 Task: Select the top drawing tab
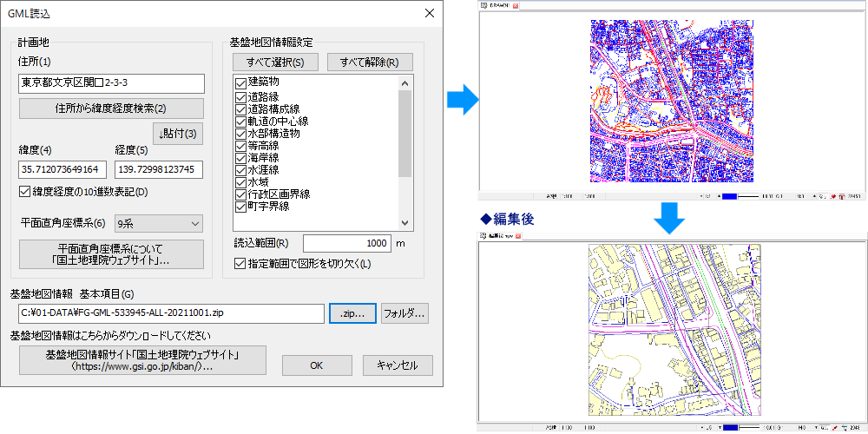click(x=498, y=5)
